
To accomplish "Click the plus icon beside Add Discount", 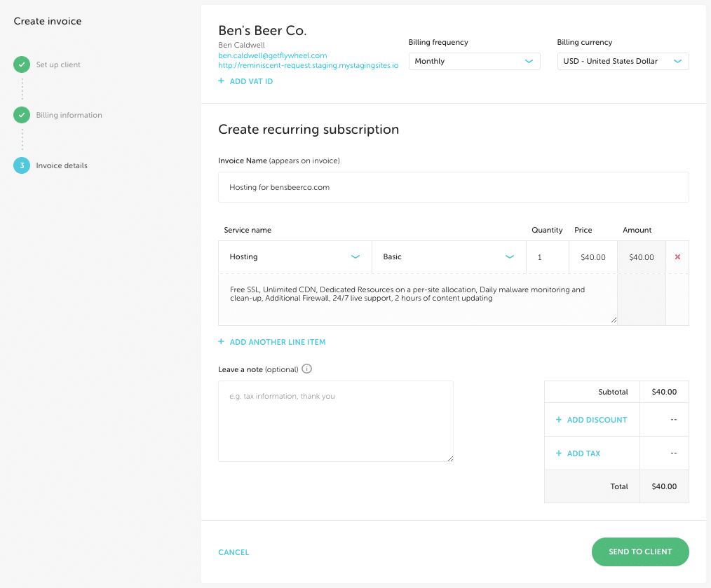I will click(x=559, y=420).
